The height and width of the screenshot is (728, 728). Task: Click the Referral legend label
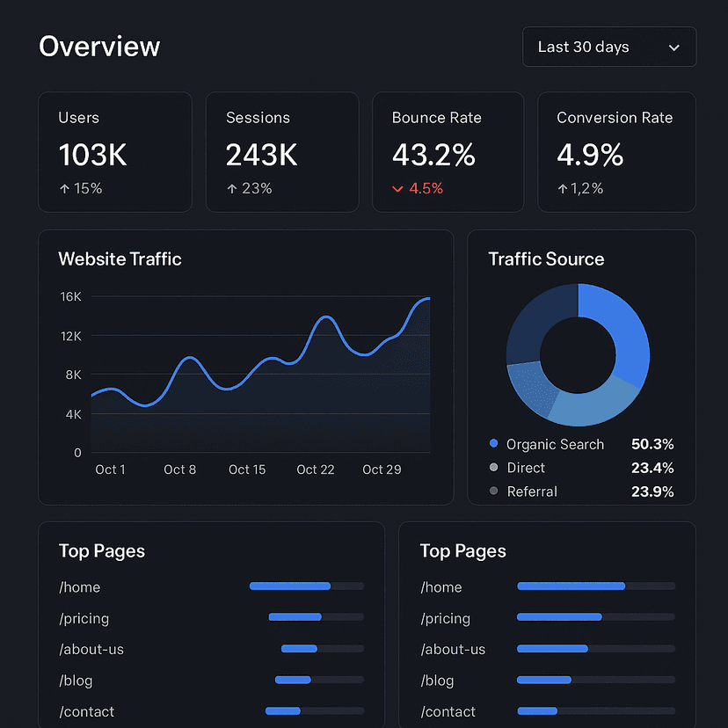(532, 491)
